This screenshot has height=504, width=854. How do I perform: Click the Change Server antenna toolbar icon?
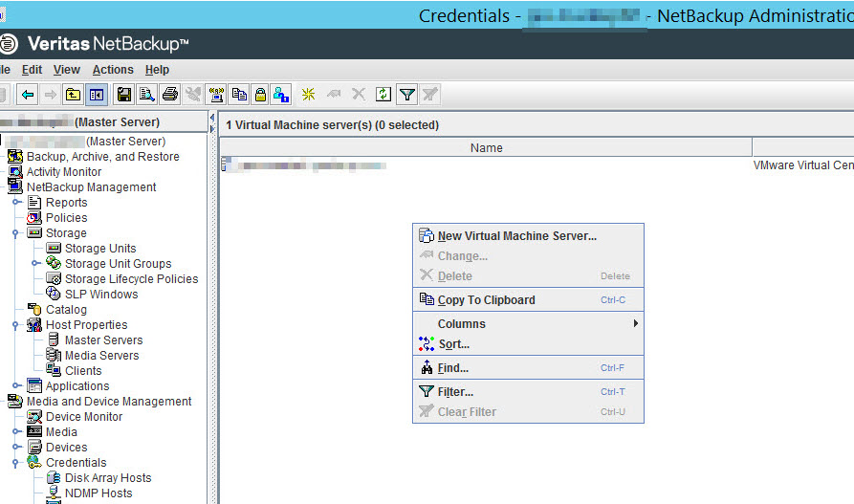216,95
